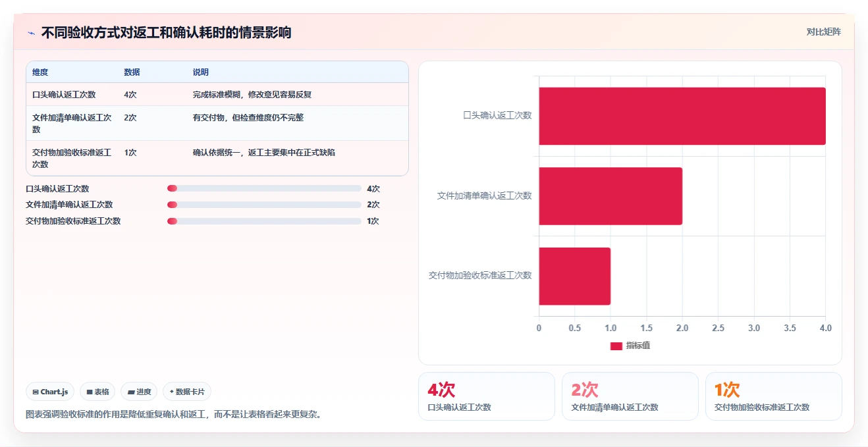Click the 维度 table column header
The image size is (868, 447).
coord(40,72)
